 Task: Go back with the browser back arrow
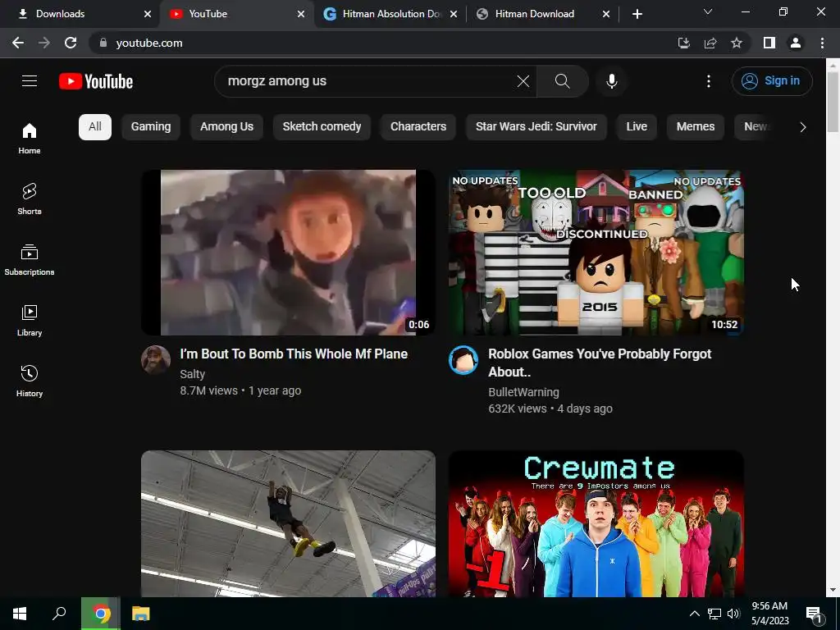pos(18,43)
